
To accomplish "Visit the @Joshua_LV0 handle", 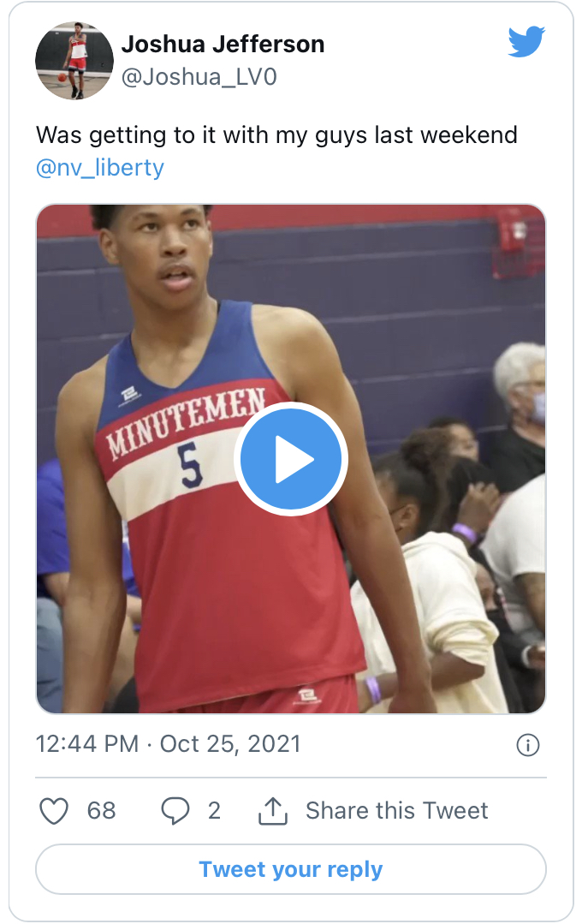I will click(x=199, y=77).
